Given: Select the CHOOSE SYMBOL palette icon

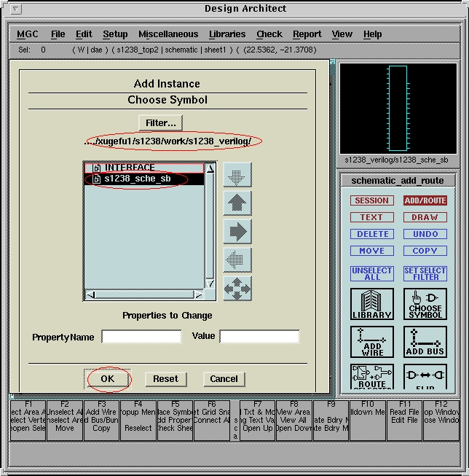Looking at the screenshot, I should (x=425, y=304).
